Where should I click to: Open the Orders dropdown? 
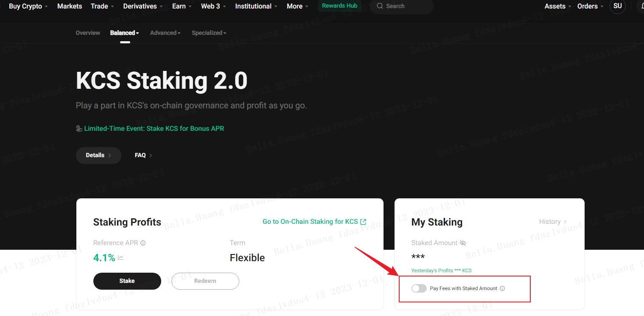click(591, 6)
